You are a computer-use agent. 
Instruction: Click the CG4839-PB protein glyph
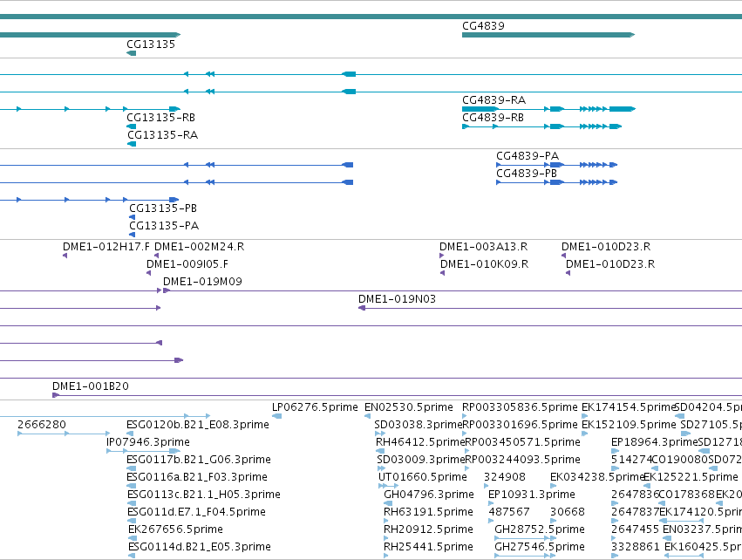point(556,182)
